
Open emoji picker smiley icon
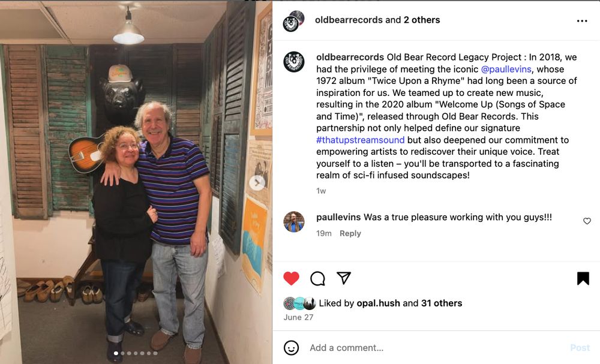291,348
